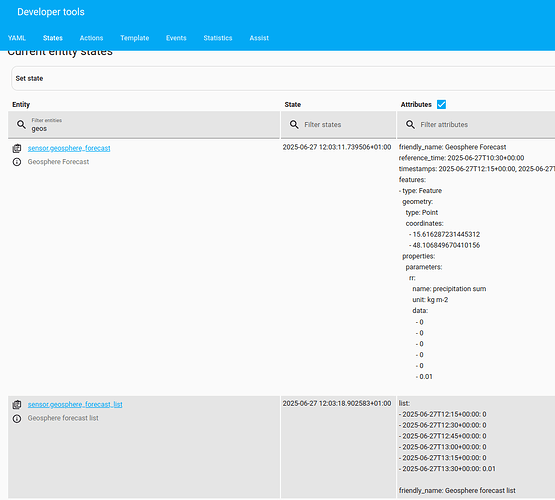
Task: Click the timestamps attribute line
Action: [477, 169]
